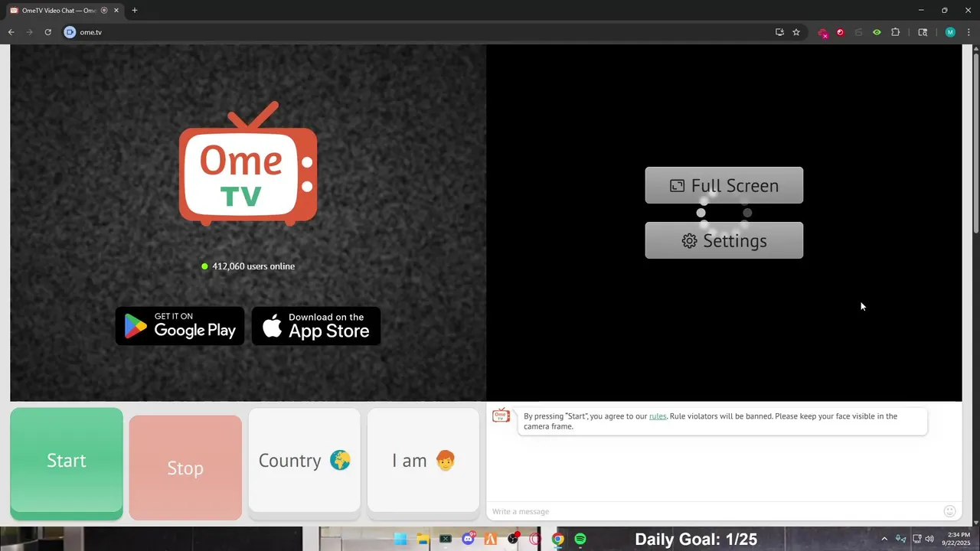
Task: Click the camera site-info icon in address bar
Action: pyautogui.click(x=70, y=32)
